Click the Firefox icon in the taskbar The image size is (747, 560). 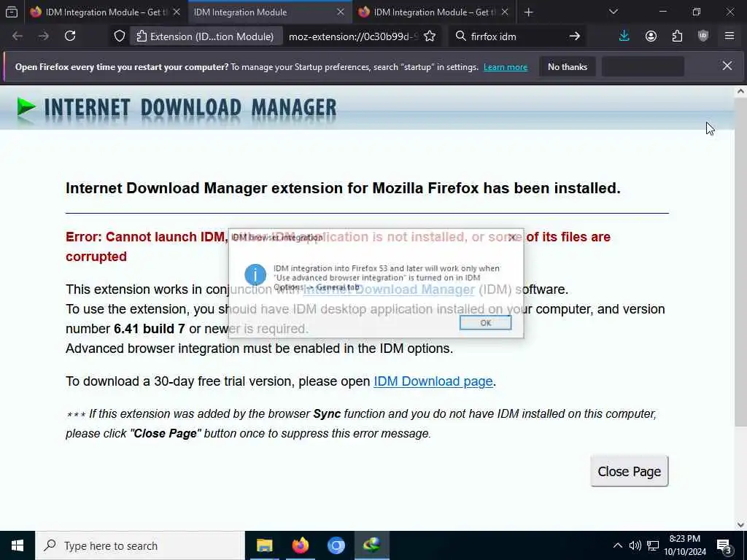(x=300, y=545)
